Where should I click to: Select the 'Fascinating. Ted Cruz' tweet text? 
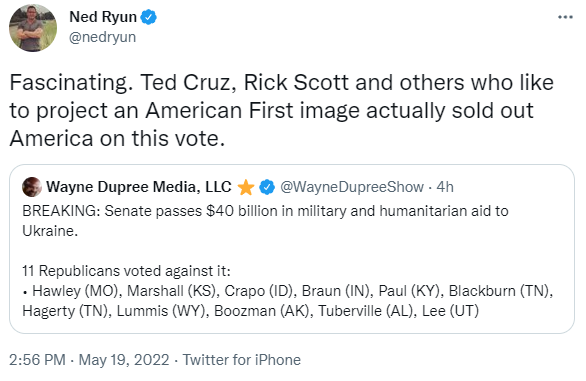281,111
